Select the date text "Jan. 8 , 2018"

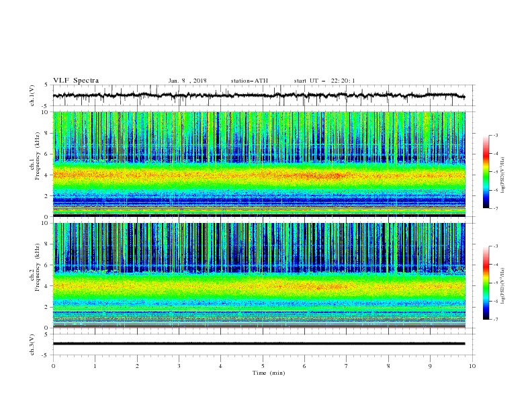[187, 81]
